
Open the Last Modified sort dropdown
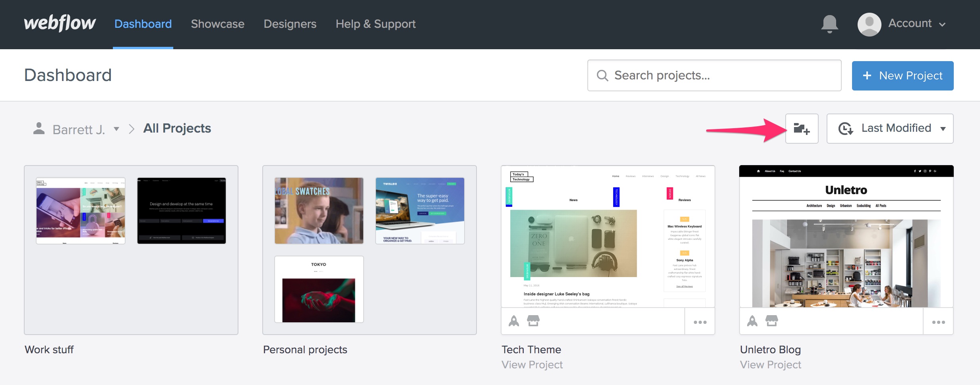(890, 129)
